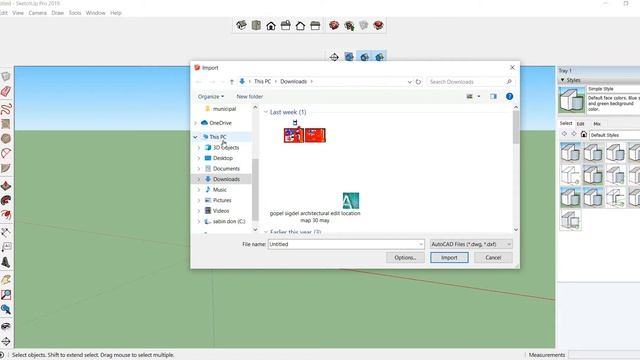The height and width of the screenshot is (360, 640).
Task: Collapse the Last week group
Action: [266, 112]
